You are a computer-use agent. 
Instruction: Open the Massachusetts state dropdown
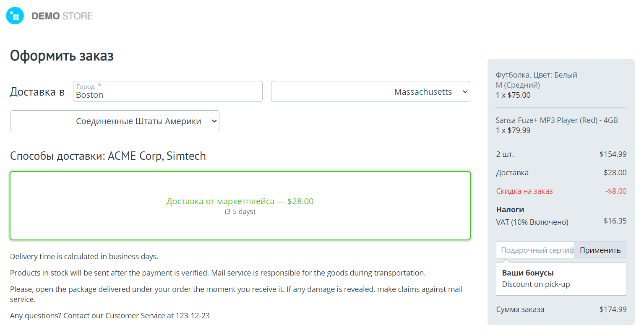pyautogui.click(x=370, y=92)
